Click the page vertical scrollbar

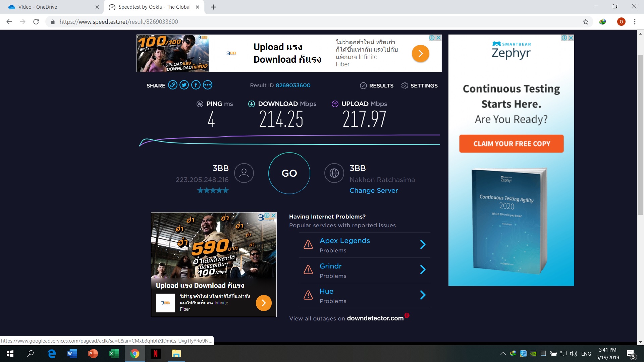(640, 134)
